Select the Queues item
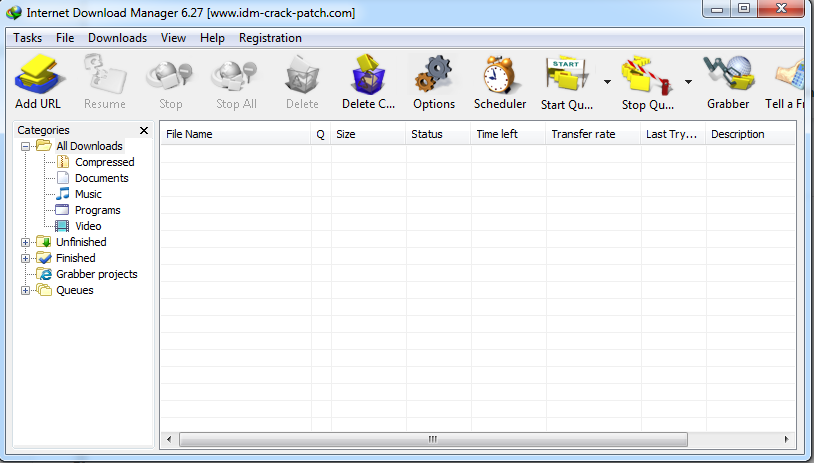814x463 pixels. [x=75, y=291]
